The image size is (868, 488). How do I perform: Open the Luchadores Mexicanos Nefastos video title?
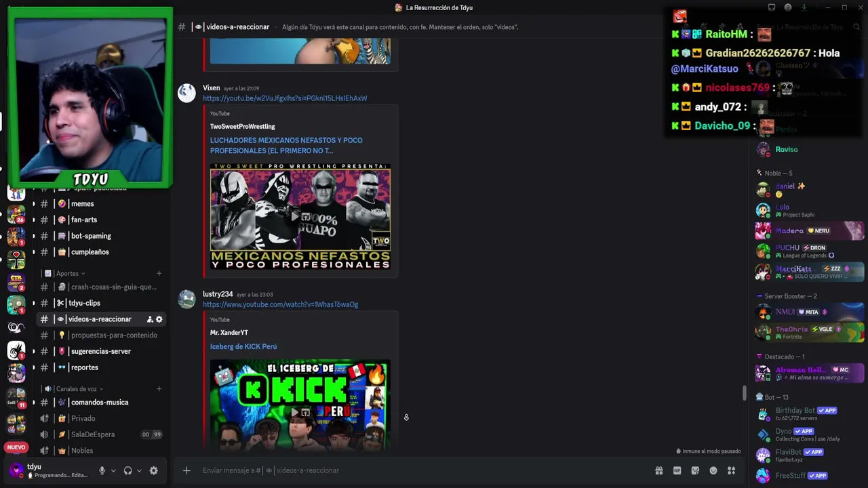286,146
